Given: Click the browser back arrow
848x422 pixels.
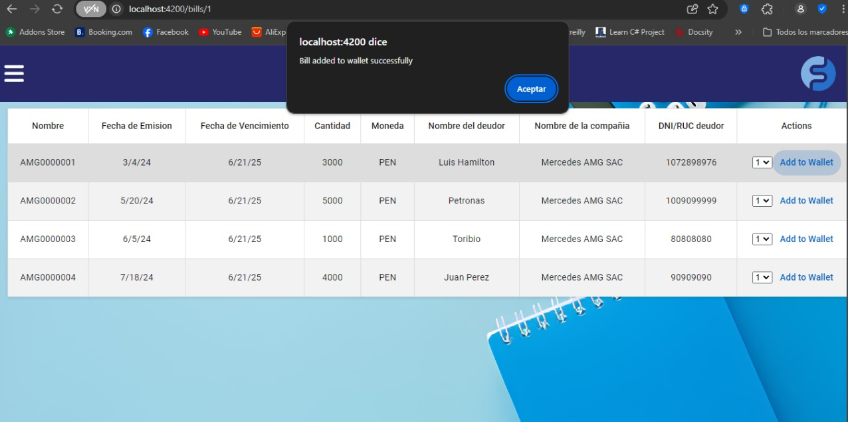Looking at the screenshot, I should tap(11, 9).
